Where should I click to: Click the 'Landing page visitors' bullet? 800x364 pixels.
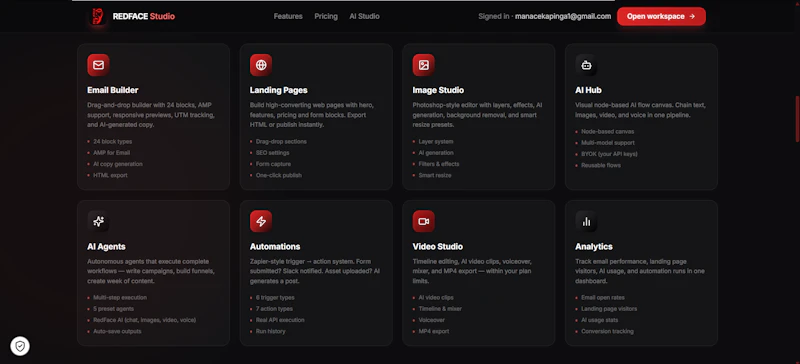(x=606, y=309)
